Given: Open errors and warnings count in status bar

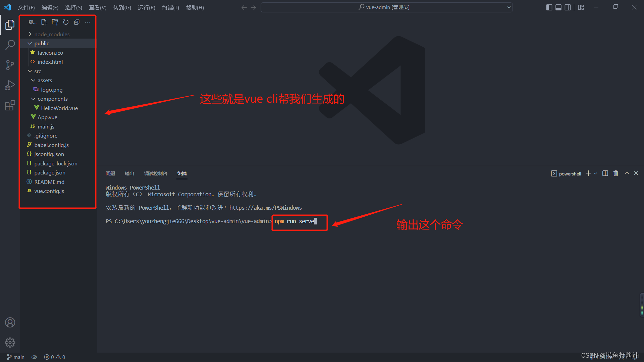Looking at the screenshot, I should (x=55, y=357).
